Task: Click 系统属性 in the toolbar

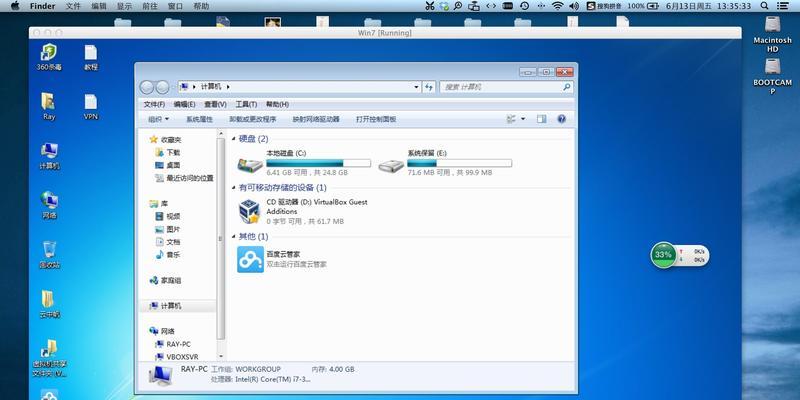Action: [199, 119]
